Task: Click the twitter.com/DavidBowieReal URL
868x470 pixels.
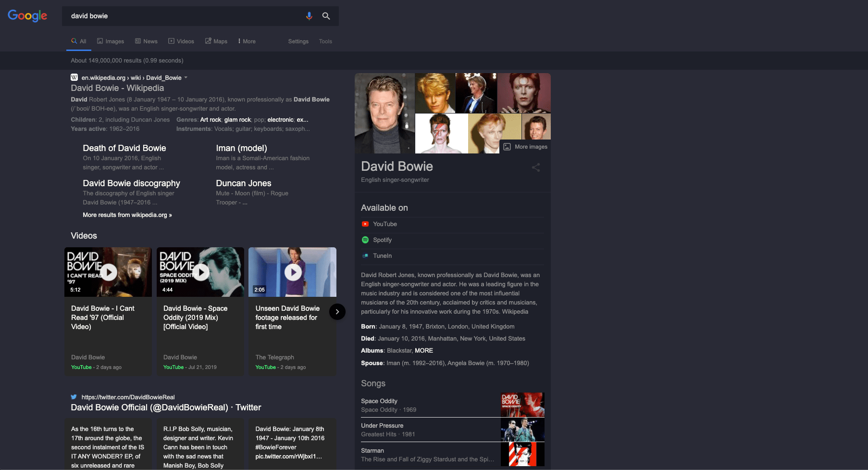Action: [x=128, y=397]
